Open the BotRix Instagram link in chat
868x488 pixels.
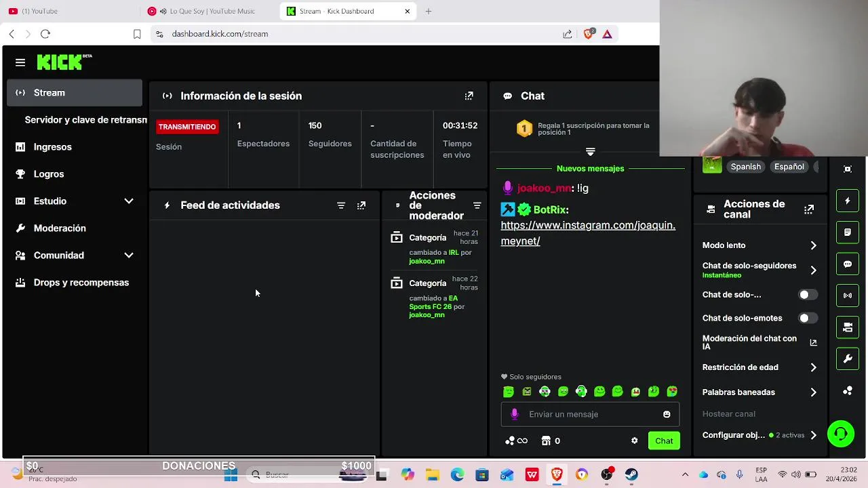(588, 233)
